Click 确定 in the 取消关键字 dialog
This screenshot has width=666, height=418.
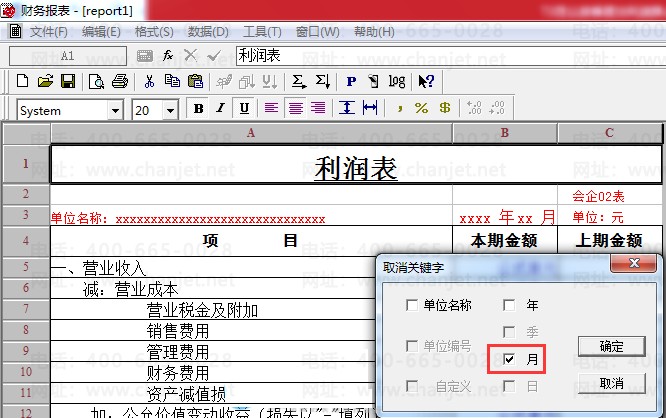612,346
